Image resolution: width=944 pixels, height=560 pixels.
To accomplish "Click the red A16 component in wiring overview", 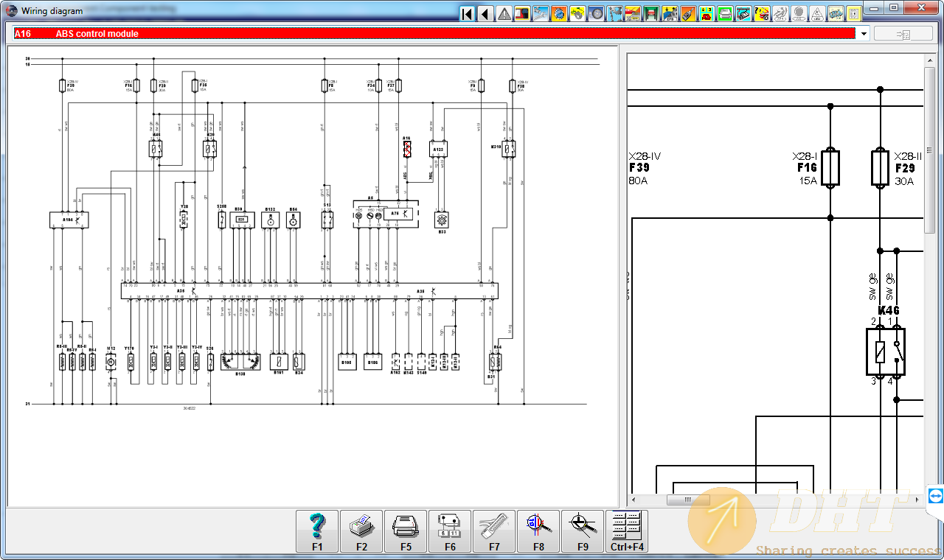I will (406, 150).
